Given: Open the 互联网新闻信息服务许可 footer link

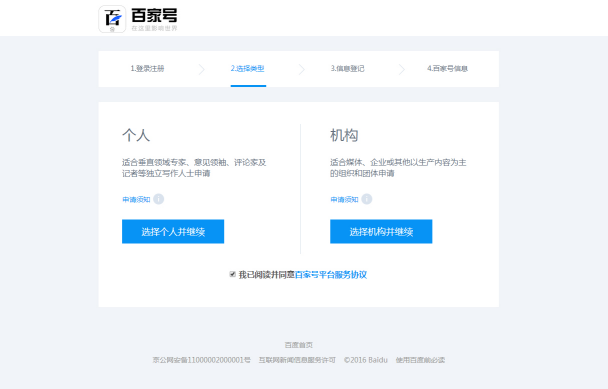Looking at the screenshot, I should click(x=297, y=360).
